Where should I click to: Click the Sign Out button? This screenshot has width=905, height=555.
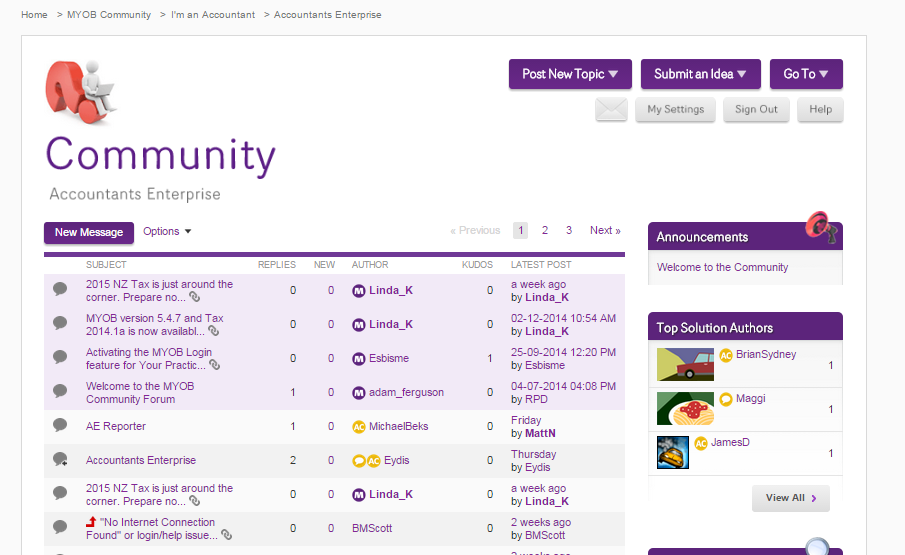(x=756, y=109)
